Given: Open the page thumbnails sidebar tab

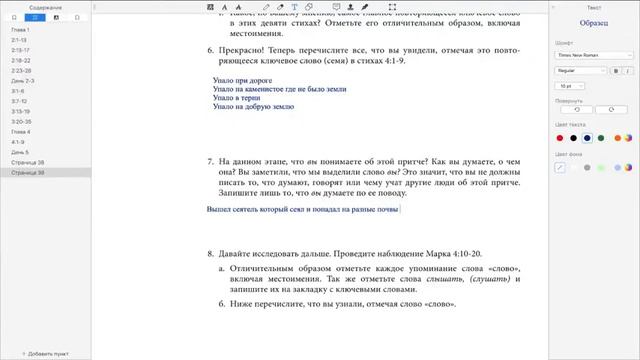Looking at the screenshot, I should click(77, 18).
